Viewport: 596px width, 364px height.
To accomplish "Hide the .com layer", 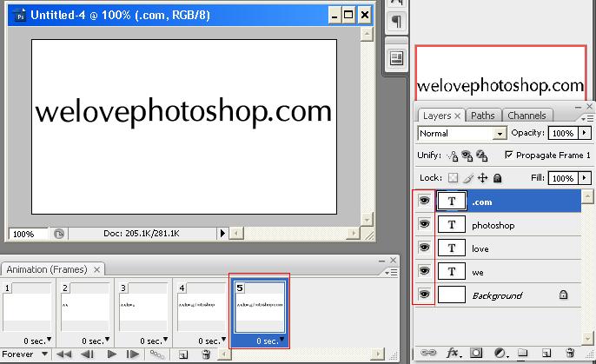I will [424, 201].
